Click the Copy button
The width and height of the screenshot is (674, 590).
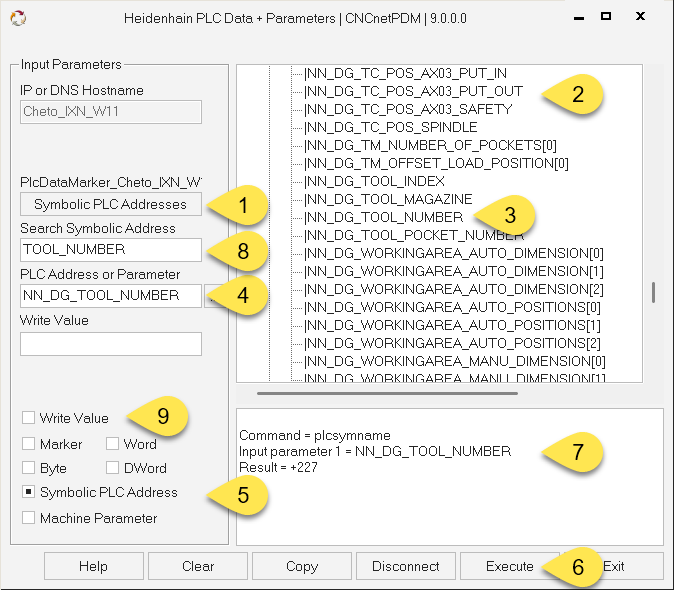click(302, 566)
